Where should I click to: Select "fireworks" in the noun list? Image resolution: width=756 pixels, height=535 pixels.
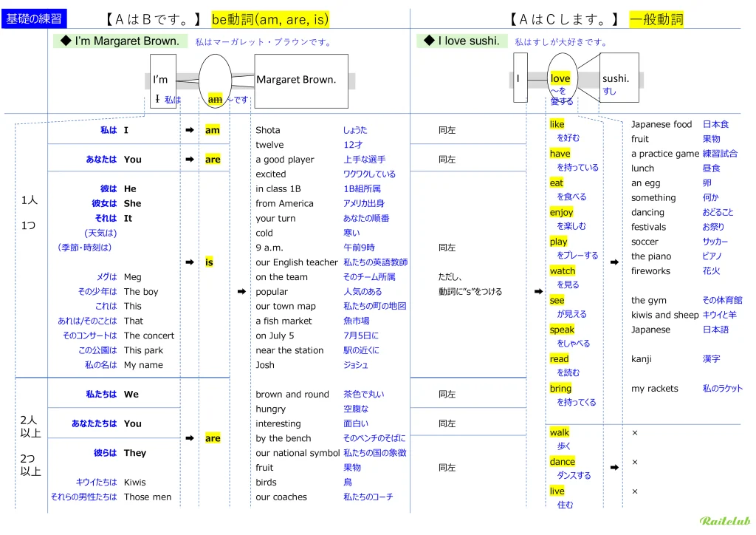coord(650,271)
